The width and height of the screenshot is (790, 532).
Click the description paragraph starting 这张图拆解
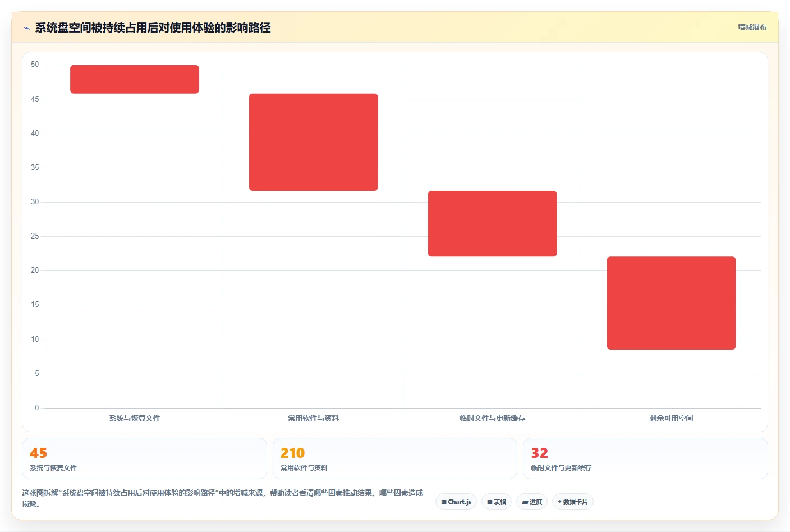pyautogui.click(x=223, y=498)
